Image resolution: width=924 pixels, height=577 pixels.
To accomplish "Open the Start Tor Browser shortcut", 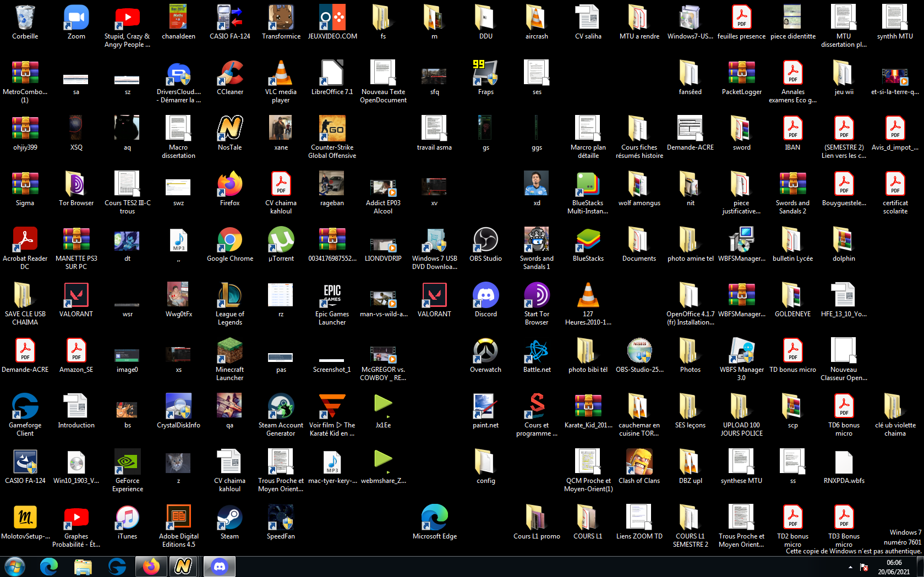I will (x=537, y=304).
